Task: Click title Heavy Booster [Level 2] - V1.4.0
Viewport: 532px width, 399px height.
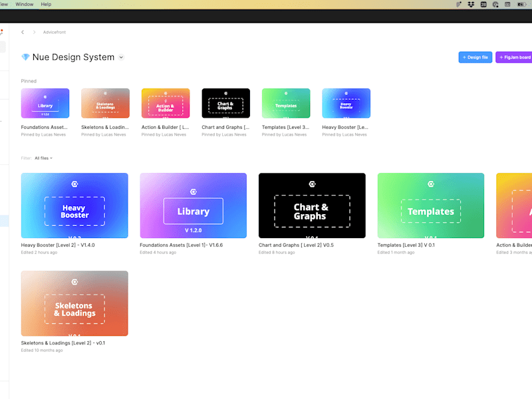Action: 58,245
